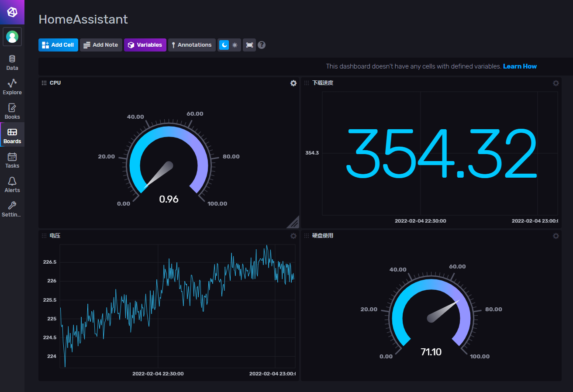The image size is (573, 392).
Task: Grab the 硬盘使用 cell drag handle
Action: (x=307, y=236)
